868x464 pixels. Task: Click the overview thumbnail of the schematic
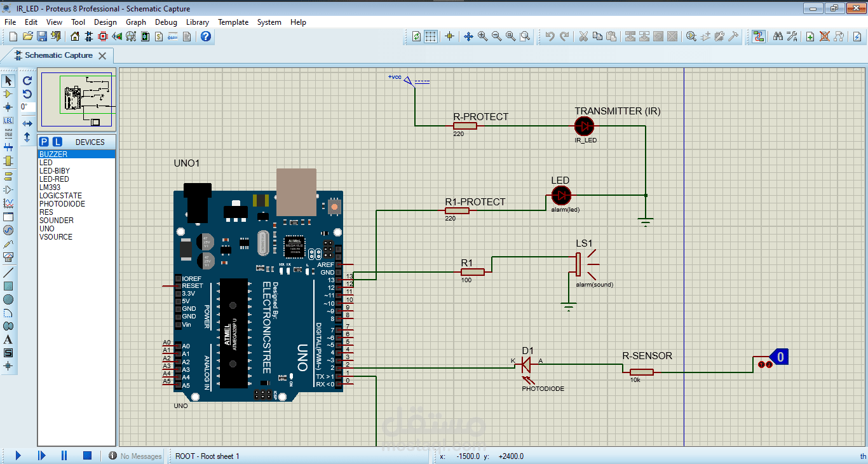point(77,100)
